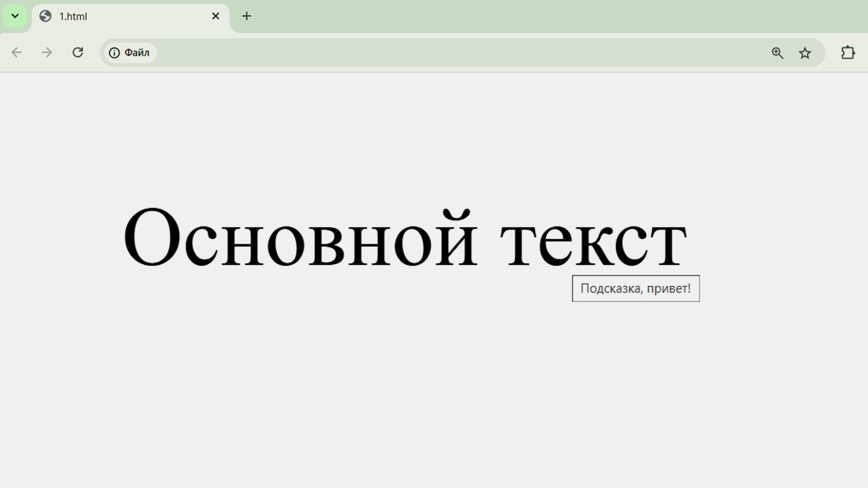Focus the address bar field
The height and width of the screenshot is (488, 868).
(x=462, y=52)
